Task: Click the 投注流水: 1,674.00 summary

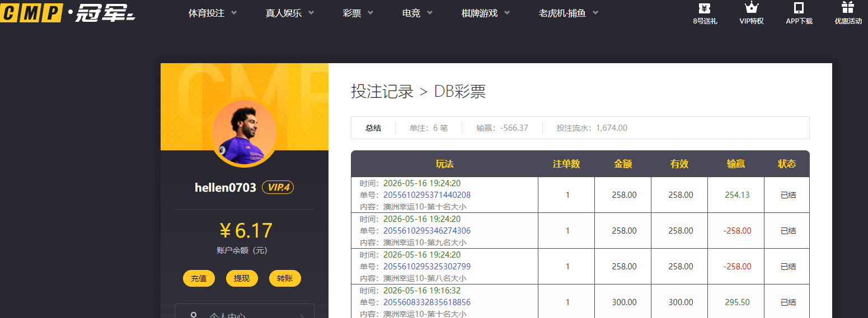Action: coord(592,128)
